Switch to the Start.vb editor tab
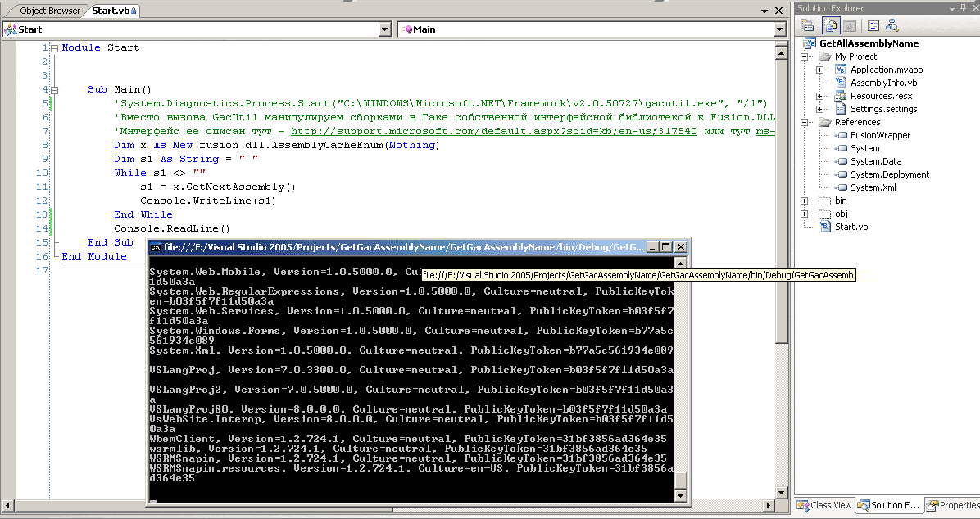 coord(113,11)
